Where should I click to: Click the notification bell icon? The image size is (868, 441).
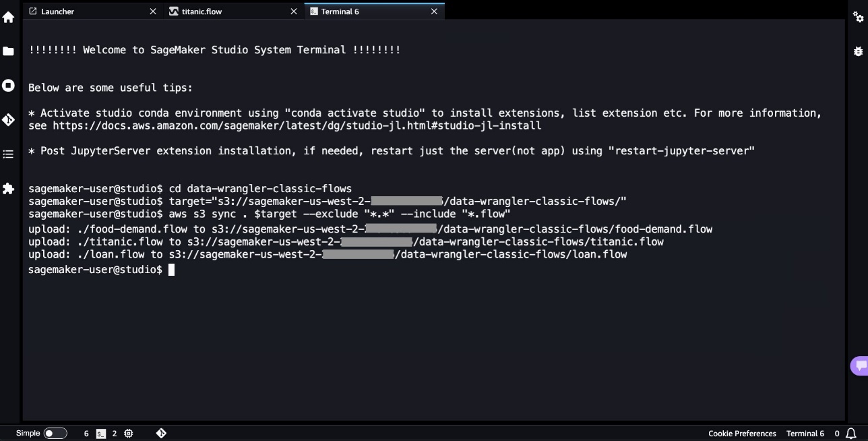(851, 434)
